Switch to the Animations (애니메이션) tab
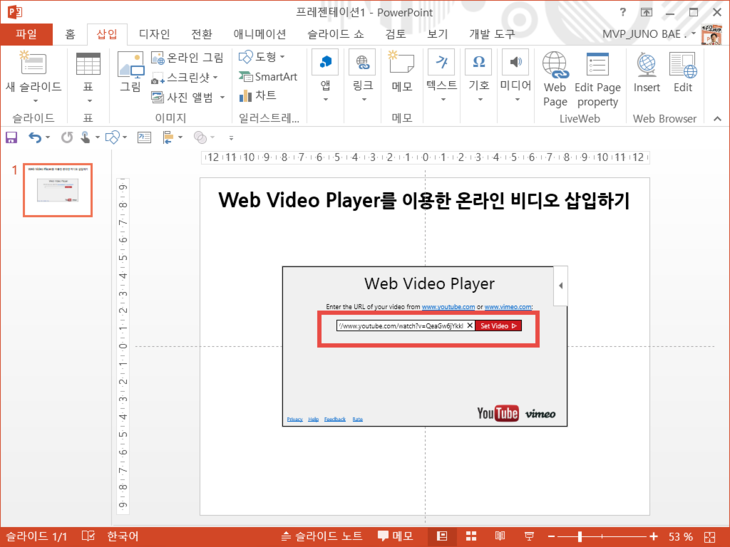This screenshot has width=730, height=547. pyautogui.click(x=259, y=34)
